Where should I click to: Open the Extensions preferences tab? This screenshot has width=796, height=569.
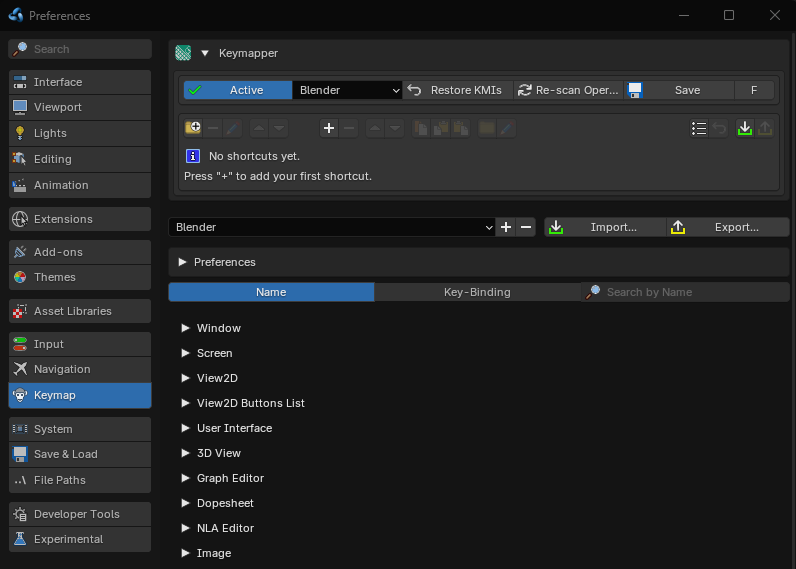[x=80, y=219]
